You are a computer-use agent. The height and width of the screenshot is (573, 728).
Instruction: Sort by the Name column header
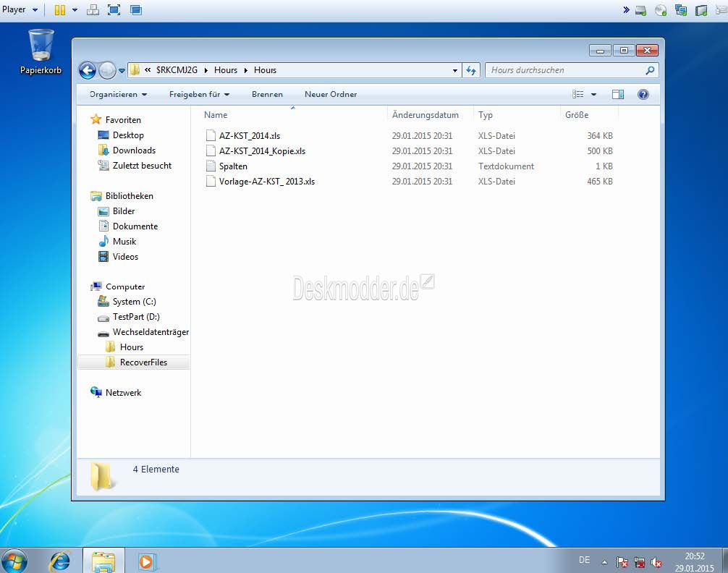tap(216, 115)
